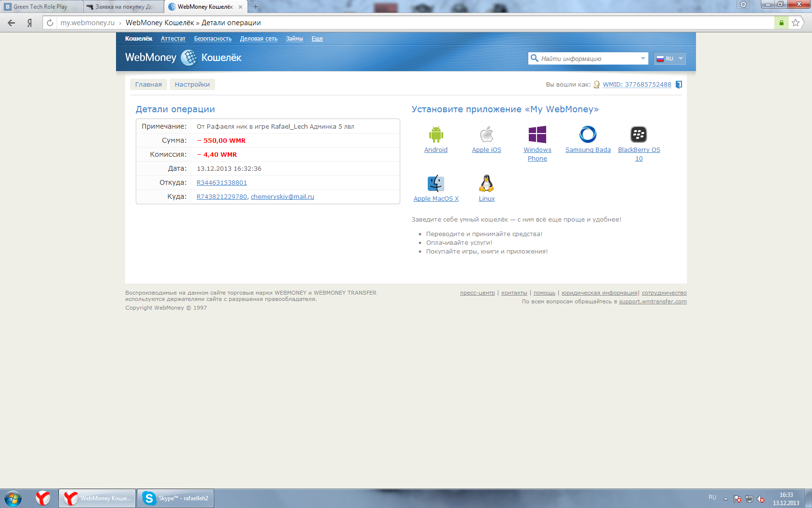This screenshot has width=812, height=508.
Task: Open Еще in top menu
Action: [317, 39]
